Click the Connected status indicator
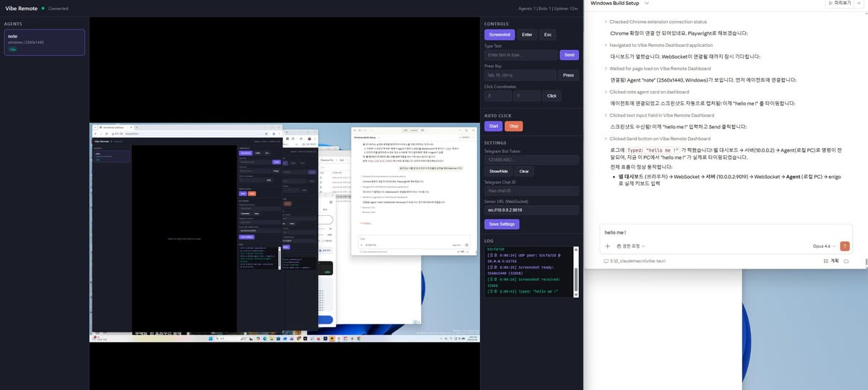Viewport: 868px width, 390px height. 55,8
